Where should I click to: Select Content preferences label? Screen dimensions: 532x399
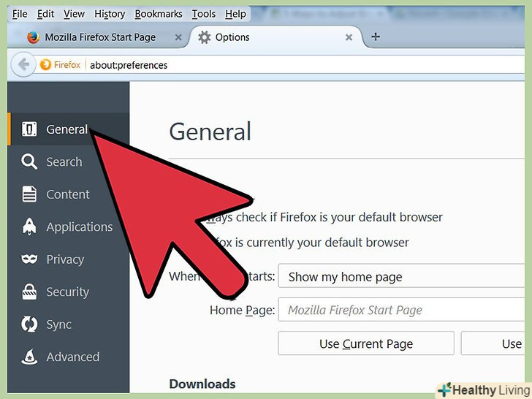tap(68, 194)
